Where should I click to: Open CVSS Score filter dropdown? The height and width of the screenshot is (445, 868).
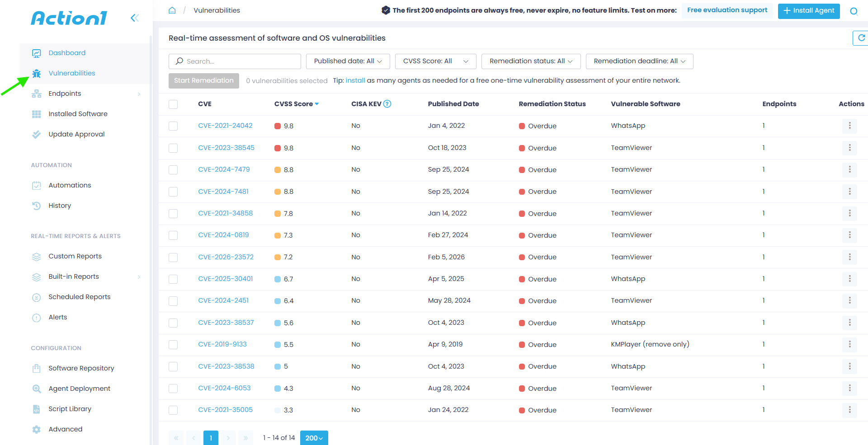pos(435,61)
